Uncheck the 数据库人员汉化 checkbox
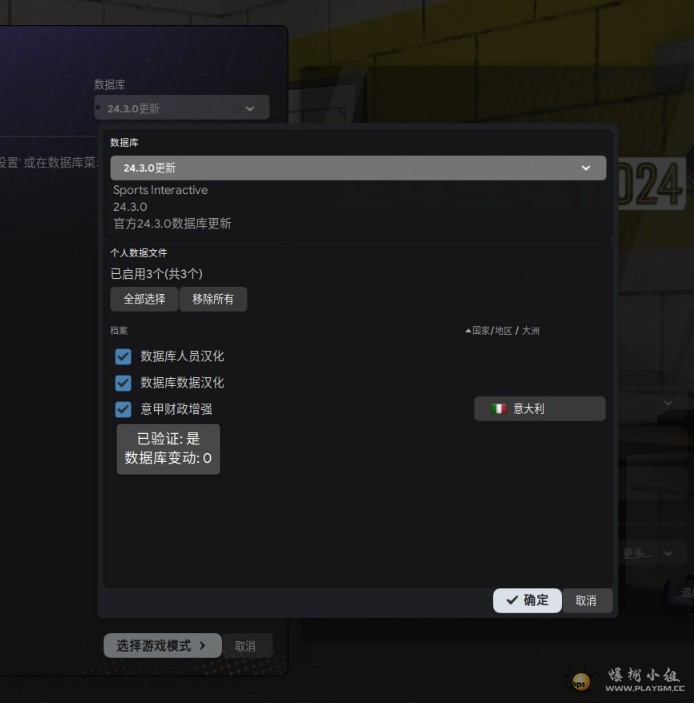694x703 pixels. [123, 356]
